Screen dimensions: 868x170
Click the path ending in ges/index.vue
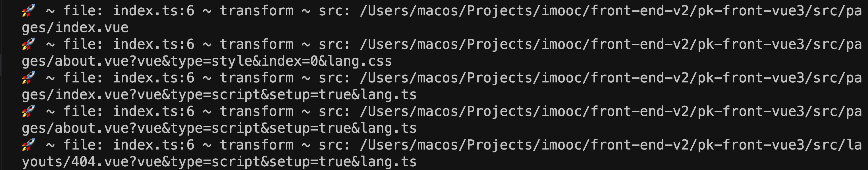coord(75,28)
